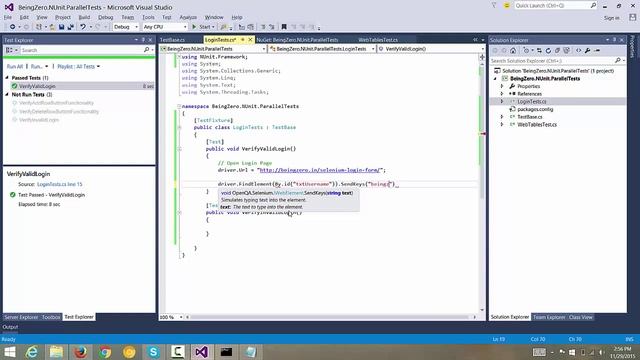Image resolution: width=640 pixels, height=360 pixels.
Task: Click Run All in Test Explorer
Action: point(15,66)
